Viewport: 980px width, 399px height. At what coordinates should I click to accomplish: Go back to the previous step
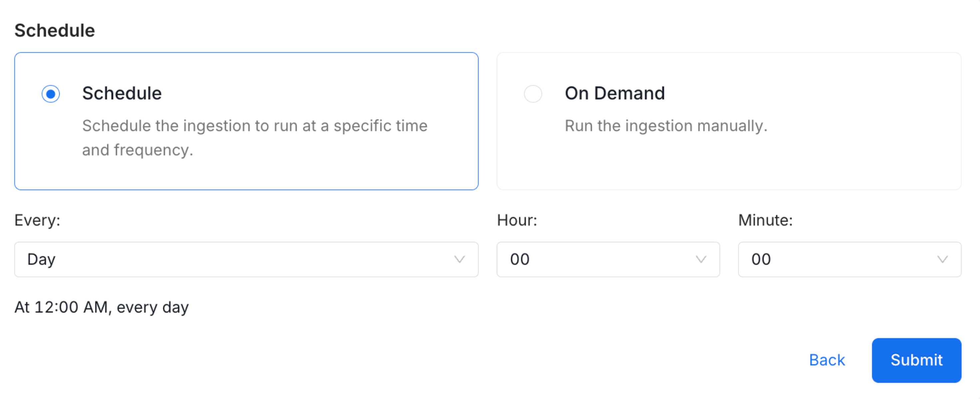pos(827,360)
